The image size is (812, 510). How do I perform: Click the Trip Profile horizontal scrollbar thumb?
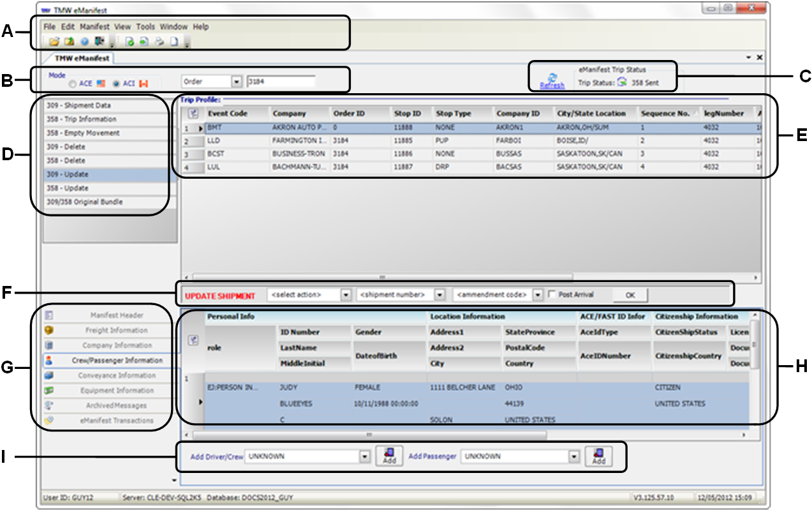[x=383, y=278]
